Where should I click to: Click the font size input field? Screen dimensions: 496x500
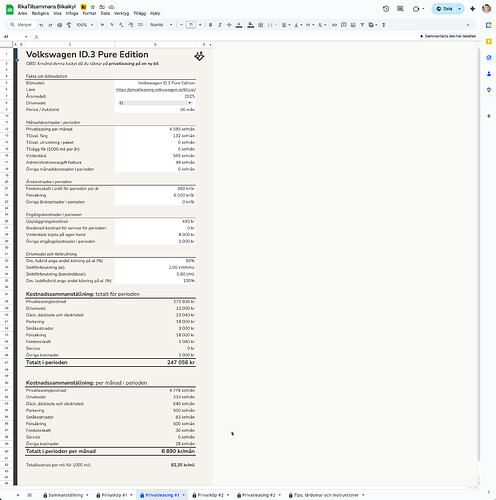(x=191, y=25)
